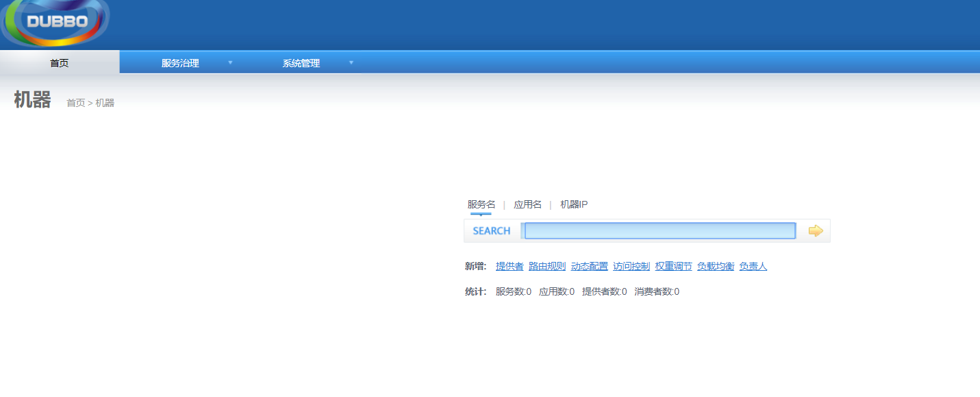
Task: Expand the 系统管理 dropdown arrow
Action: [351, 62]
